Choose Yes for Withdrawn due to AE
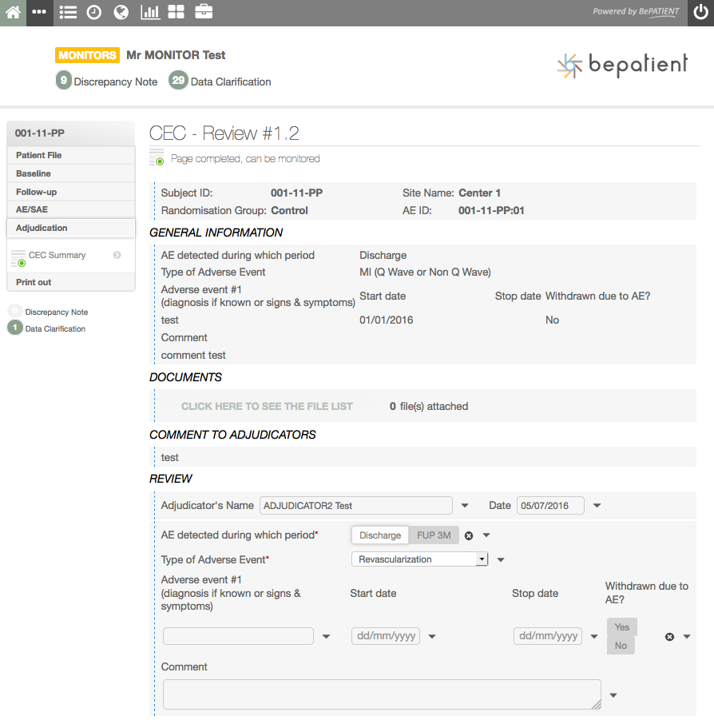 click(621, 627)
